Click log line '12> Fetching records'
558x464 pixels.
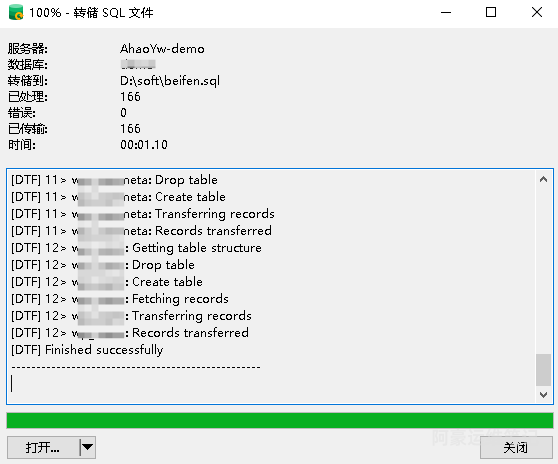click(120, 299)
